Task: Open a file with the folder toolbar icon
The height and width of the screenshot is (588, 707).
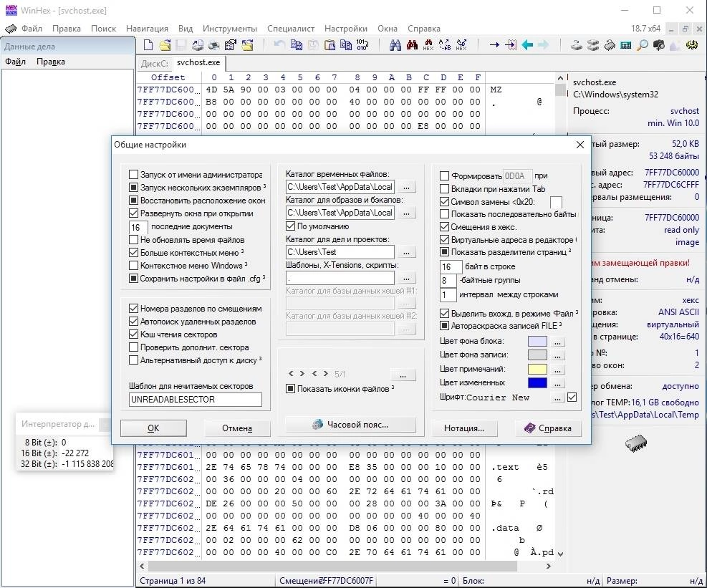Action: tap(165, 44)
